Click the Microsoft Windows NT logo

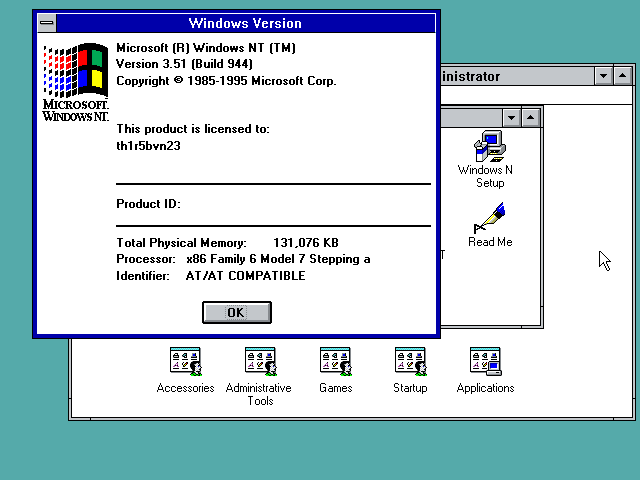pyautogui.click(x=76, y=82)
